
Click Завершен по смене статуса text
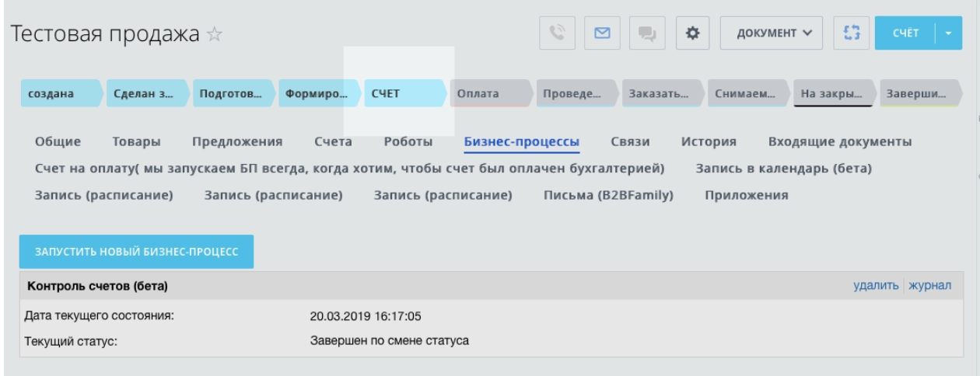coord(389,339)
